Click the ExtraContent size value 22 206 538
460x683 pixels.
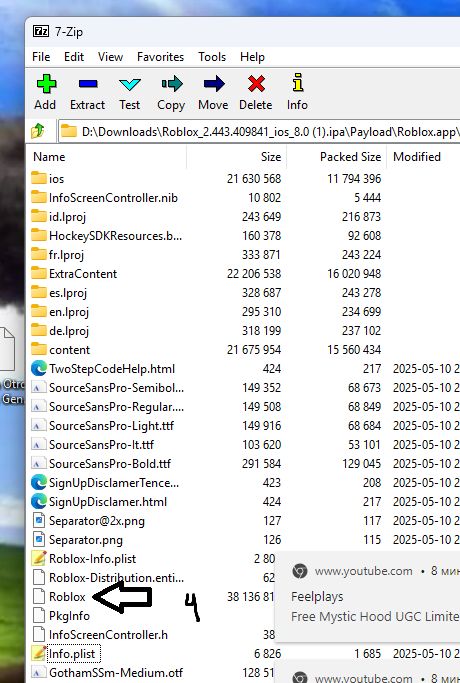tap(254, 274)
